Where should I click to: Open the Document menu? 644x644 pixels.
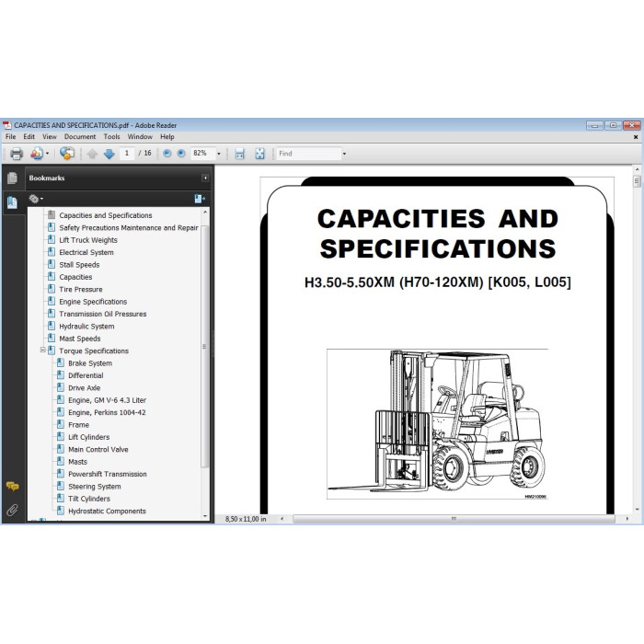coord(80,137)
